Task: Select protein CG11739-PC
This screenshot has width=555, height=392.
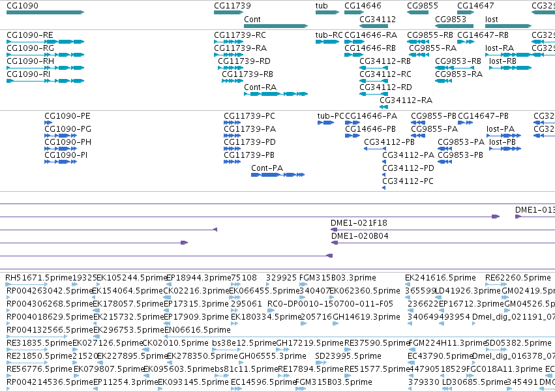Action: (232, 123)
